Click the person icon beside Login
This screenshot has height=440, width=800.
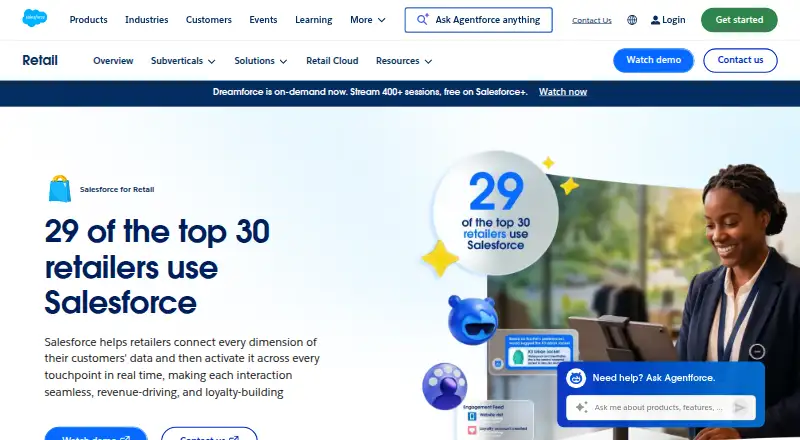coord(655,20)
